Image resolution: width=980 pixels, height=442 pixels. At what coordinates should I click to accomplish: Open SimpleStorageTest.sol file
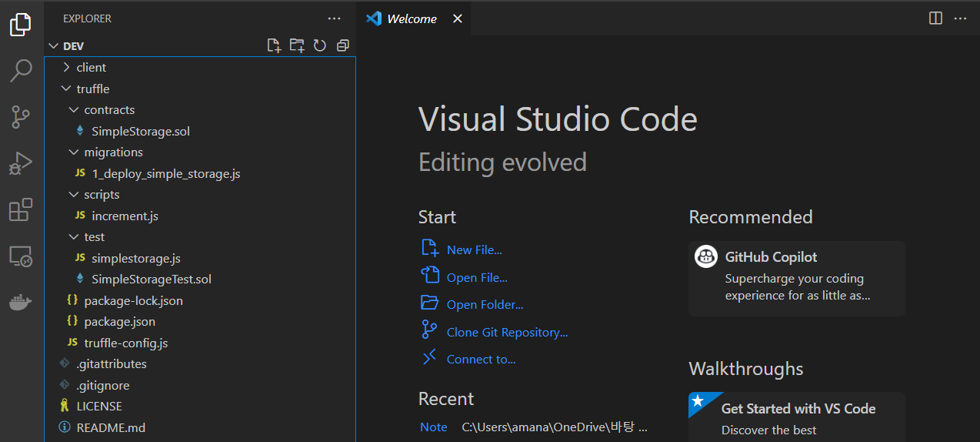click(x=200, y=280)
